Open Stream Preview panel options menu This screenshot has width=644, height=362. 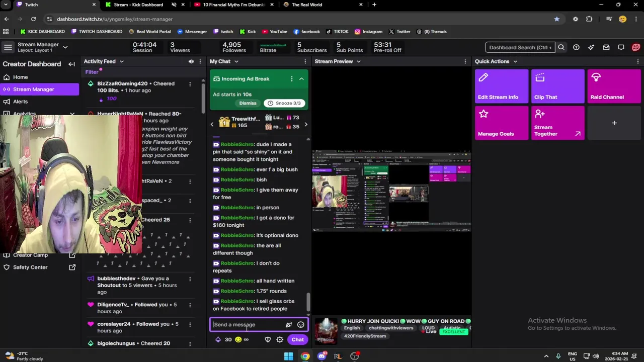point(465,61)
